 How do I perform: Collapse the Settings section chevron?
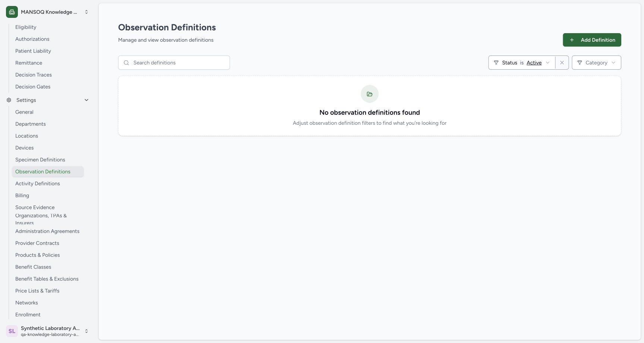[86, 100]
